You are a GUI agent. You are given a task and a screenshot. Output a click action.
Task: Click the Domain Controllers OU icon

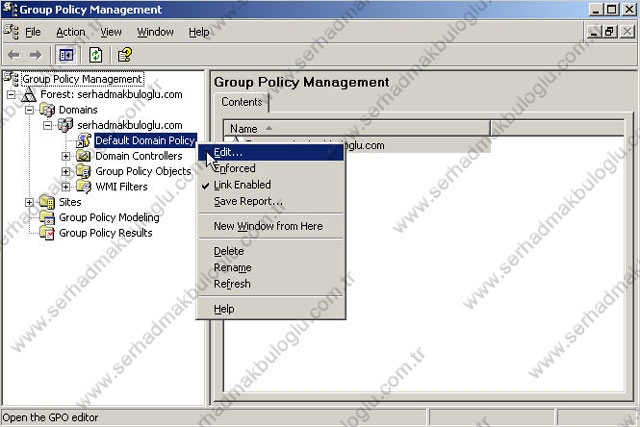click(83, 156)
